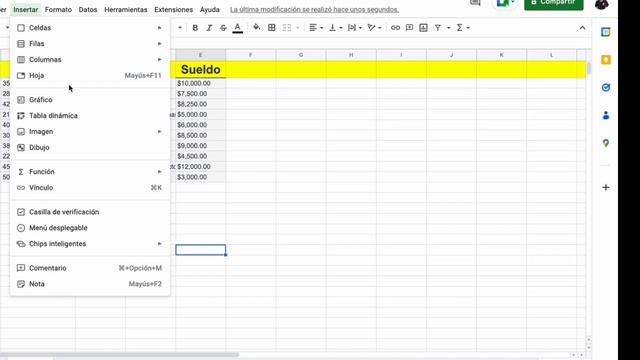Choose Dibujo menu entry
Screen dimensions: 640x360
(x=90, y=147)
